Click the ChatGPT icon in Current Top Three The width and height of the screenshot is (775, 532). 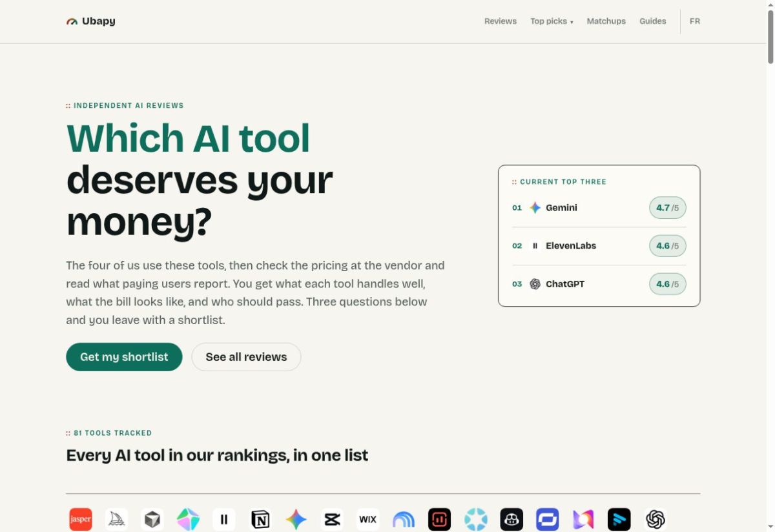535,284
